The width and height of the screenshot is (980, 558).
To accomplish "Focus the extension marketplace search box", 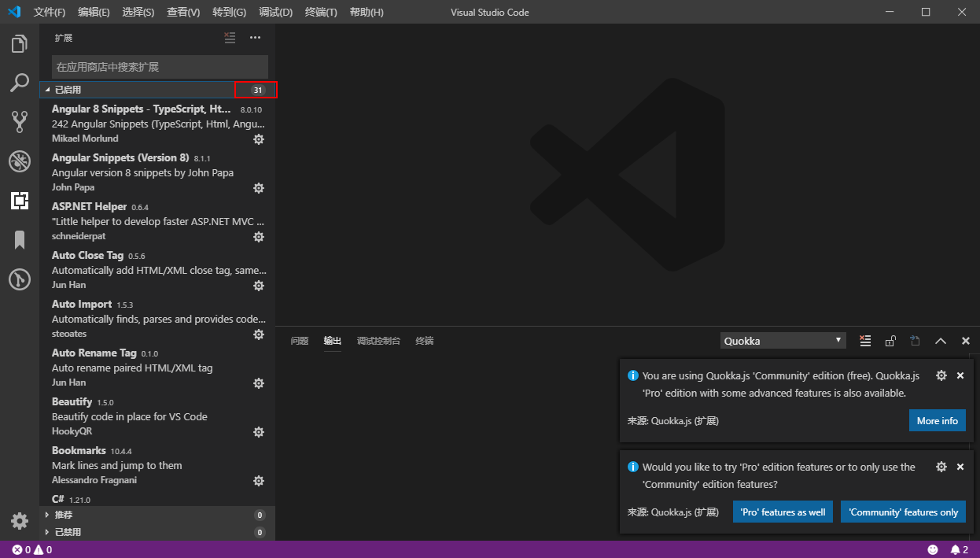I will pyautogui.click(x=160, y=67).
